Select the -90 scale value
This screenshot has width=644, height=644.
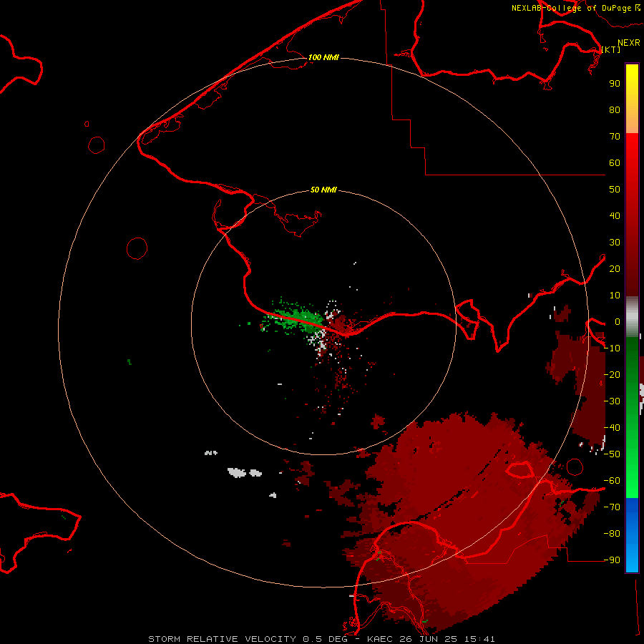613,560
